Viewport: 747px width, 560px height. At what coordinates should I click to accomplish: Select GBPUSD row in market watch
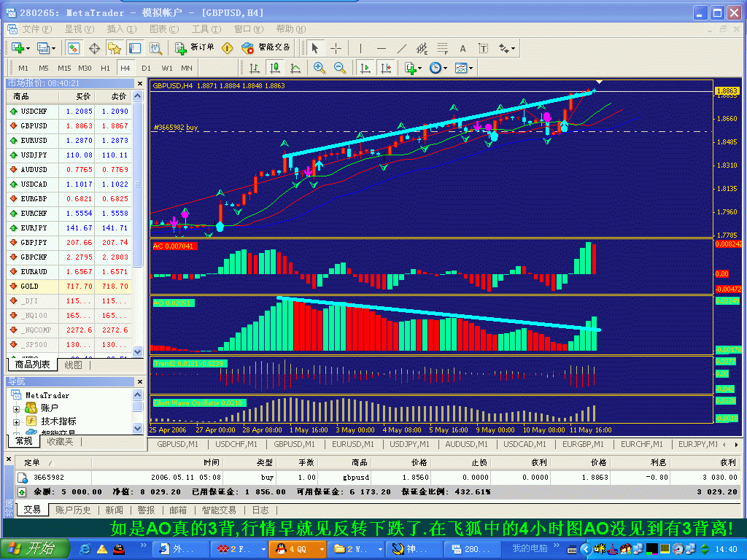point(69,125)
